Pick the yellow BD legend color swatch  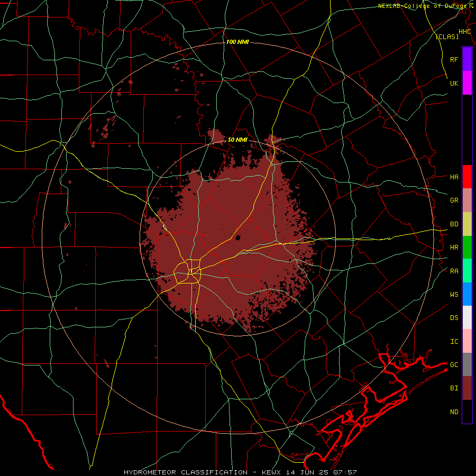467,224
